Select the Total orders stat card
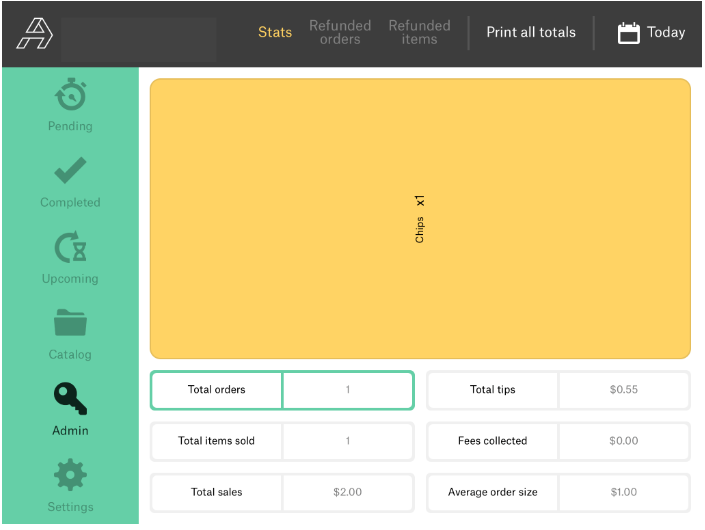705x530 pixels. coord(282,390)
